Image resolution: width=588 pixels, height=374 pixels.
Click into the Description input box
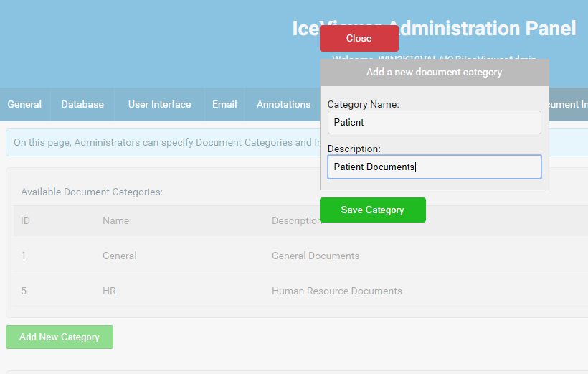(x=434, y=167)
